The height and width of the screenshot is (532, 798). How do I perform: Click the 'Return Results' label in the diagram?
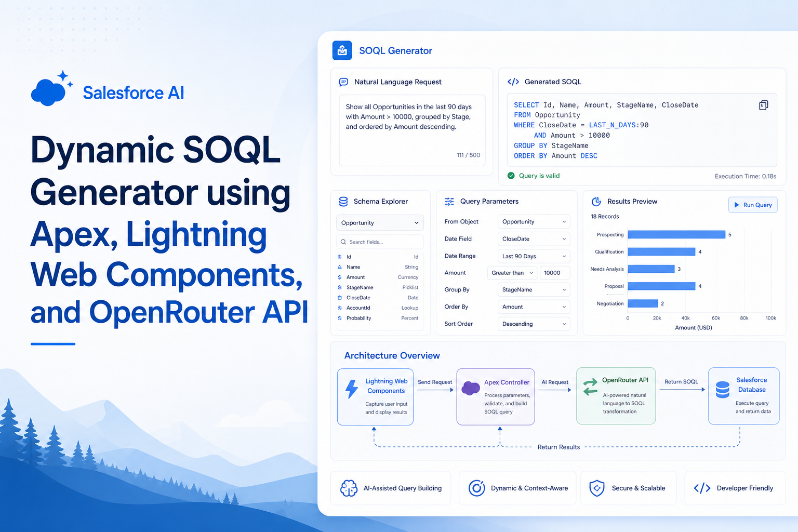pyautogui.click(x=558, y=447)
